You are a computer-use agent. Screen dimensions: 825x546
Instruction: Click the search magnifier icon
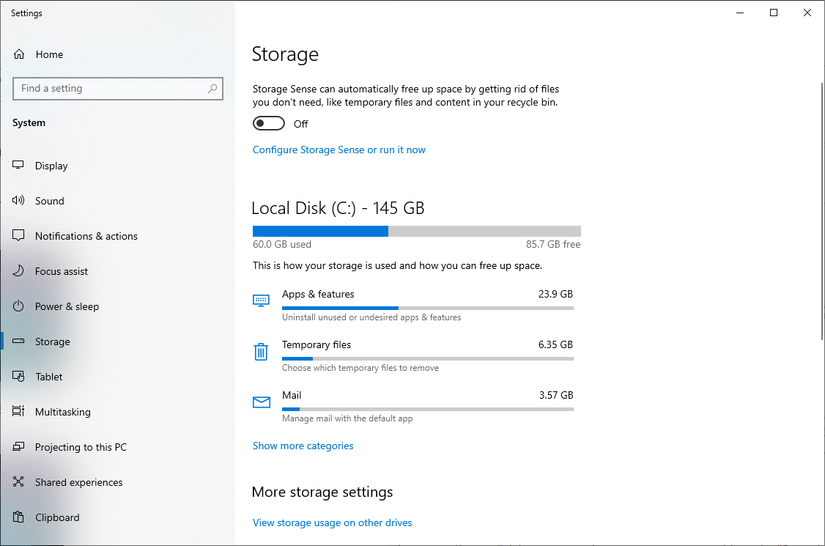(212, 88)
